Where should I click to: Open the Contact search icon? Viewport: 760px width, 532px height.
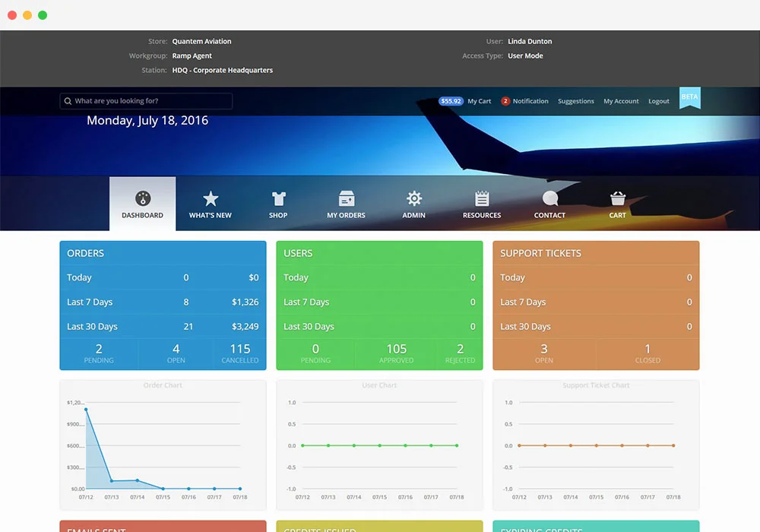click(549, 197)
